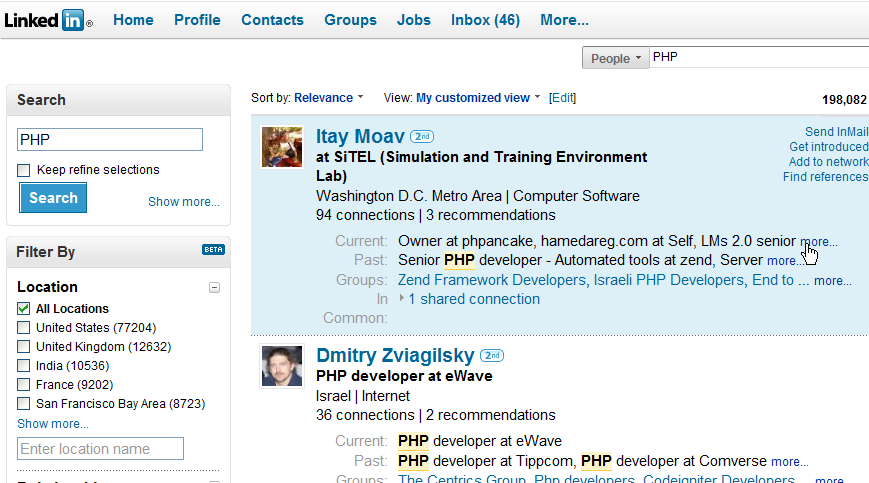Check France (9202) filter

23,384
